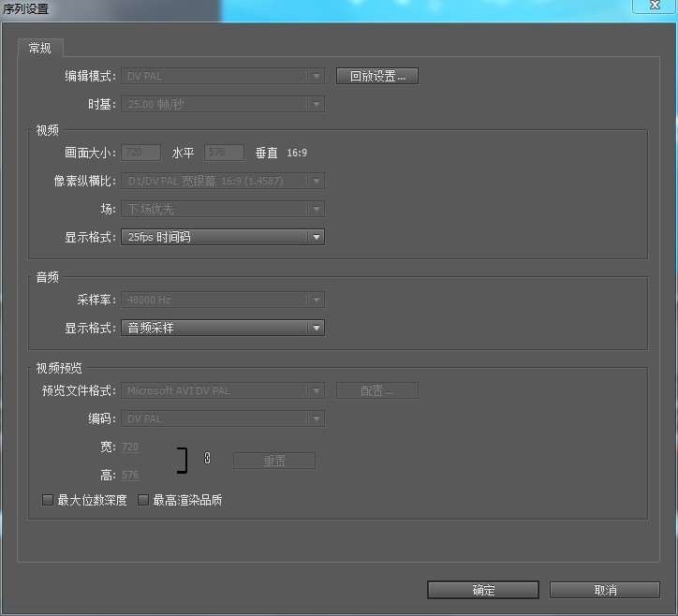Close the 序列设置 dialog

tap(655, 6)
